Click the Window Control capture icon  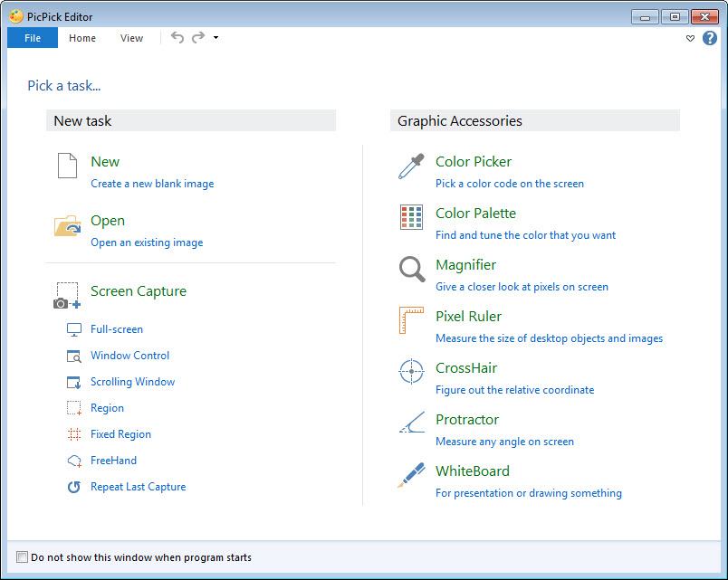coord(74,356)
